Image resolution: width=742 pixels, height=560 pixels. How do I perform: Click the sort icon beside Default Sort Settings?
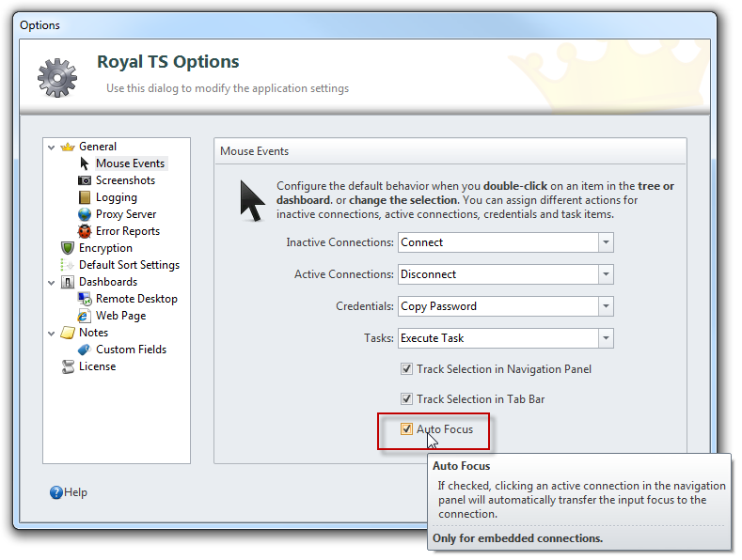(67, 265)
